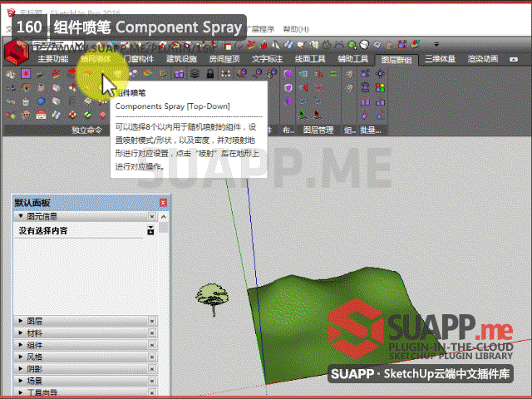Close the 材料 section x button
The height and width of the screenshot is (399, 532).
(x=152, y=333)
